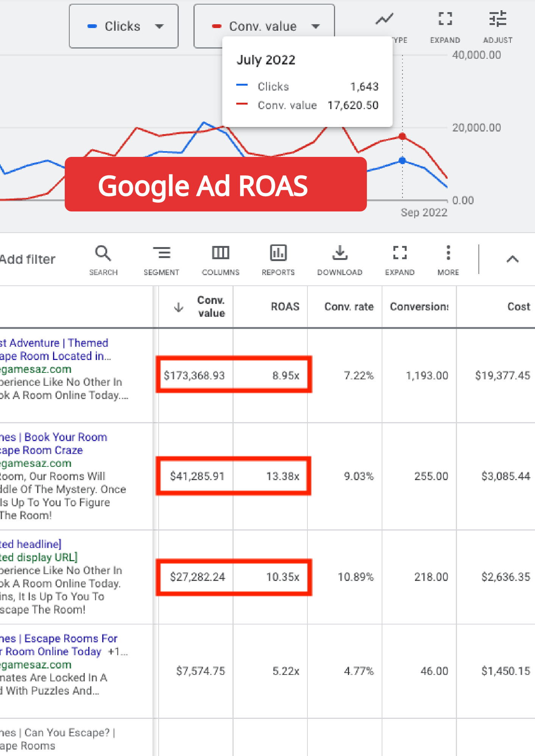Click the blue Clicks data point
The image size is (535, 756).
coord(402,161)
